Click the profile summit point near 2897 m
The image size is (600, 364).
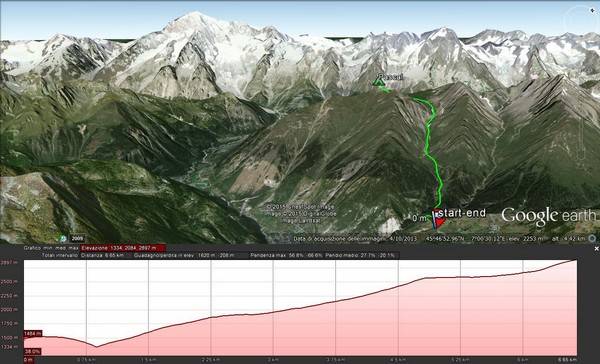[x=575, y=260]
